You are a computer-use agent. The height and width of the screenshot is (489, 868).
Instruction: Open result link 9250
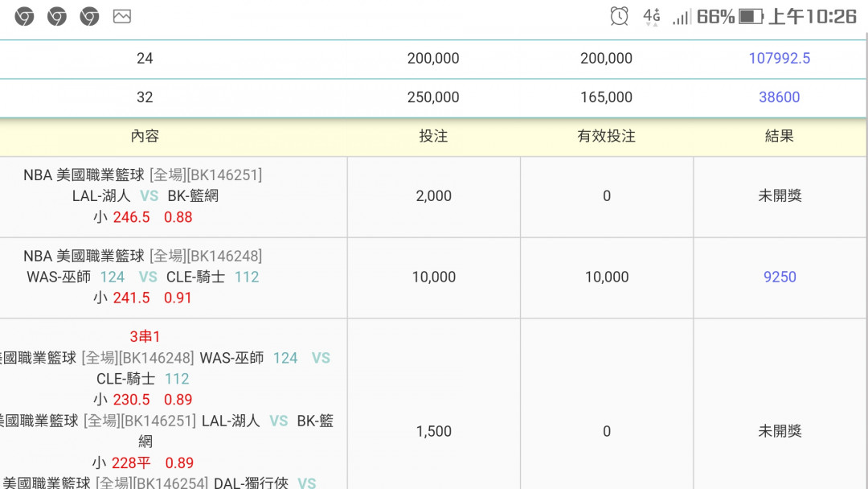[x=780, y=277]
